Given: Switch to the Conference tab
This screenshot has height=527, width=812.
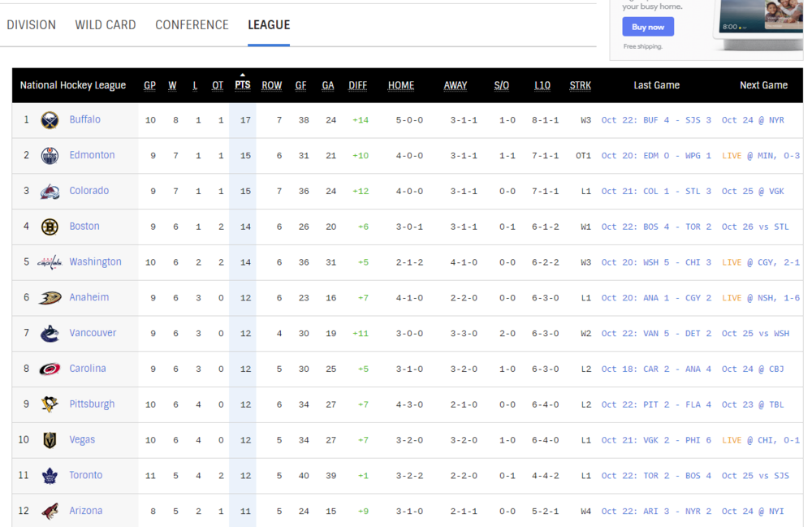Looking at the screenshot, I should tap(192, 25).
